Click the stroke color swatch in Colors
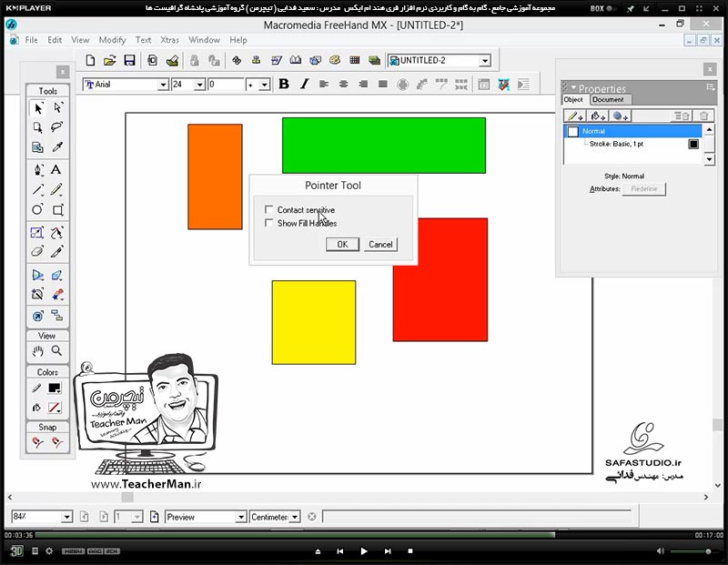The image size is (728, 565). (55, 388)
